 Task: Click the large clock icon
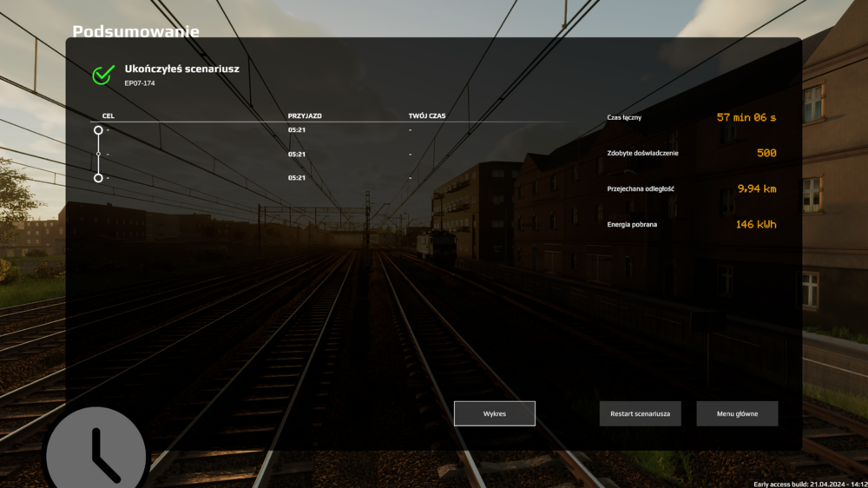95,452
